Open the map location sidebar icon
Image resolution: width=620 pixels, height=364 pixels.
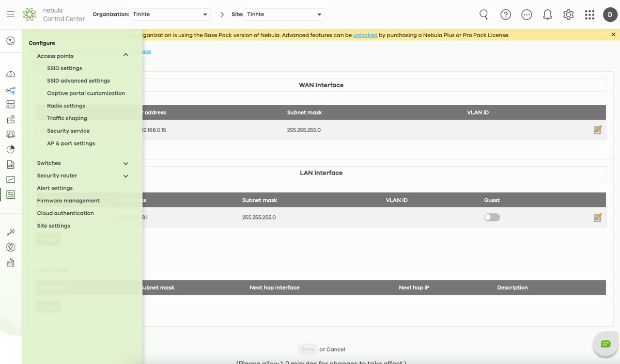click(10, 119)
